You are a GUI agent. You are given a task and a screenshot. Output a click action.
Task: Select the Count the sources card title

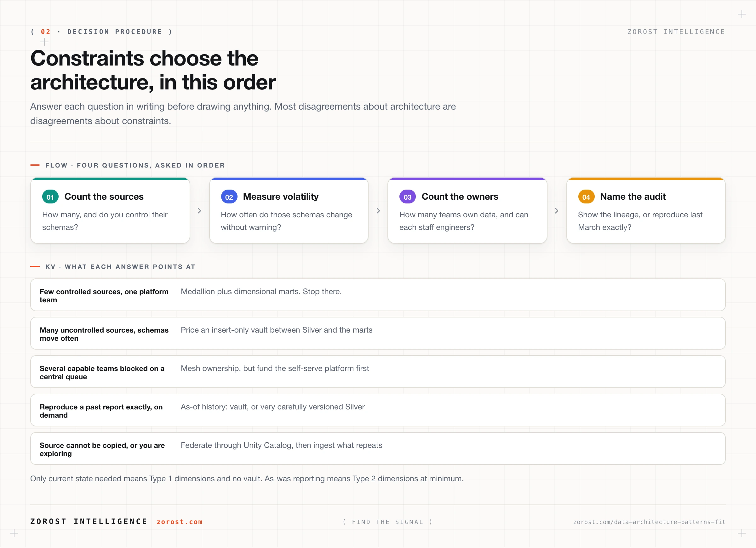tap(104, 197)
